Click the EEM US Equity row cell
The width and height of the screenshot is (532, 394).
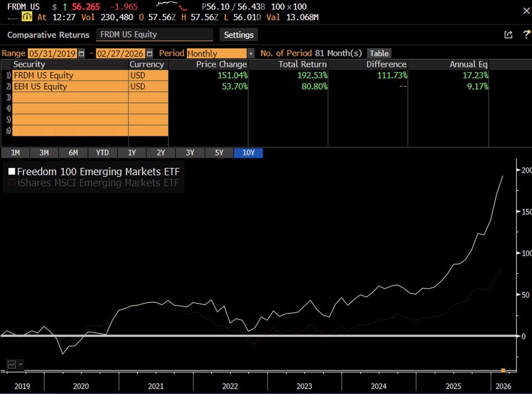click(x=70, y=86)
